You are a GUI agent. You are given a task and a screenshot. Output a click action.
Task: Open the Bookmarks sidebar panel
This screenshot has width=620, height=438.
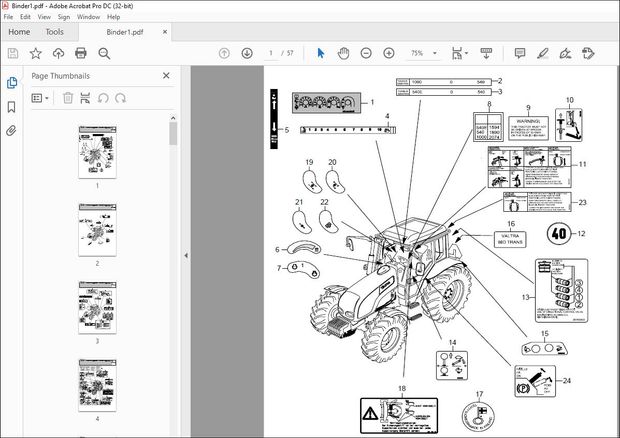[11, 107]
